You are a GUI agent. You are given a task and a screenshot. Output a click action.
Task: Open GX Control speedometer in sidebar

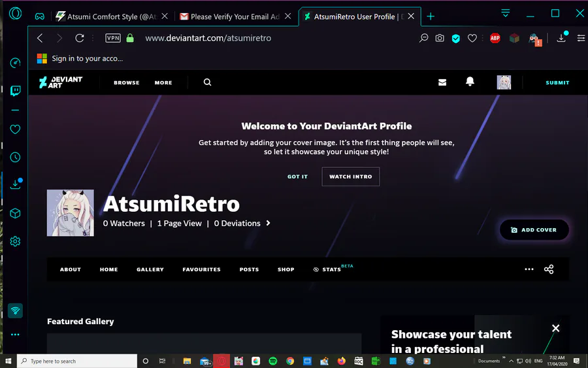[15, 63]
